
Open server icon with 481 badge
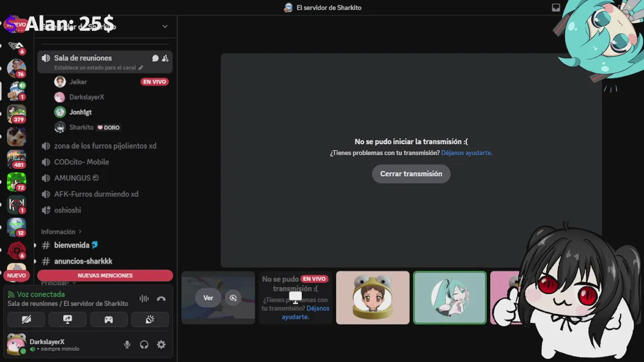pyautogui.click(x=16, y=158)
